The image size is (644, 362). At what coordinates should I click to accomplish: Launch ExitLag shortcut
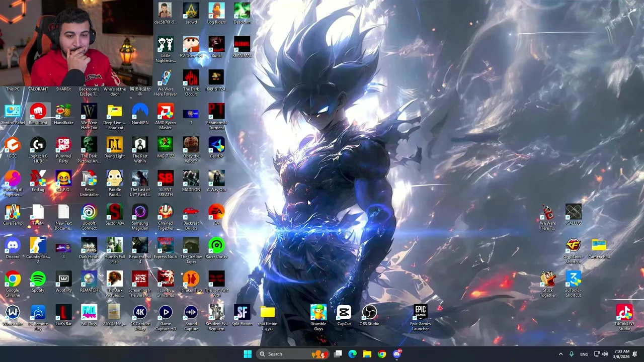(38, 182)
